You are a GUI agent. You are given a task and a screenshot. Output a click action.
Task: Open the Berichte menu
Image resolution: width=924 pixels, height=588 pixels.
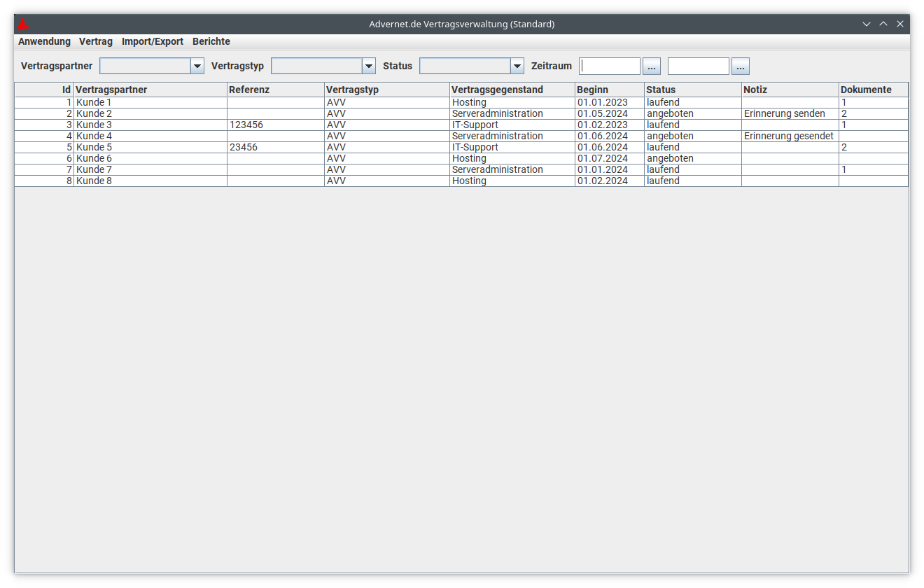tap(211, 41)
